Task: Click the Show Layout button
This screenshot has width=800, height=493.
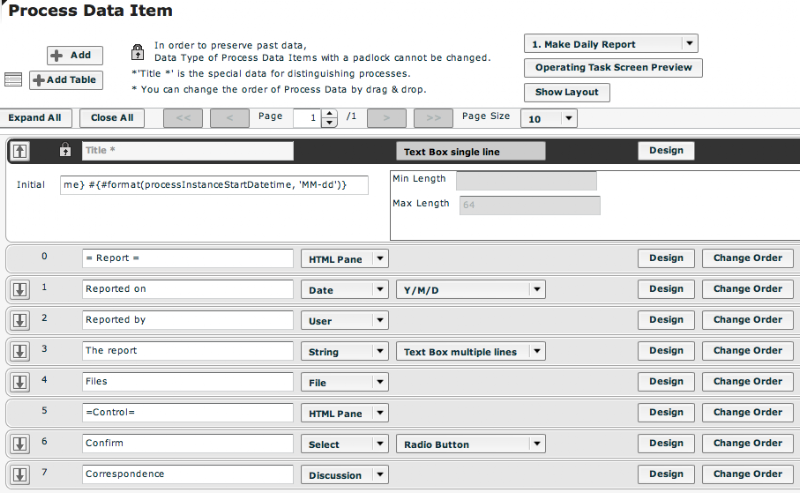Action: click(566, 92)
